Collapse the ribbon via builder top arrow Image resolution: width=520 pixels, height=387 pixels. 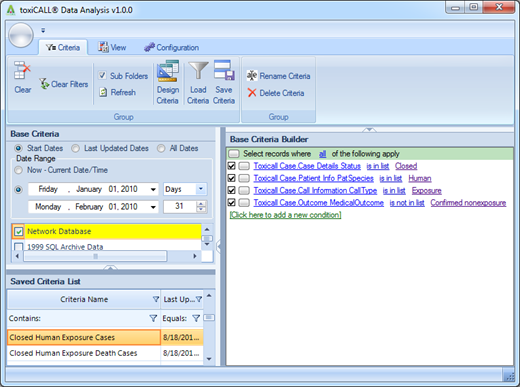[x=369, y=130]
